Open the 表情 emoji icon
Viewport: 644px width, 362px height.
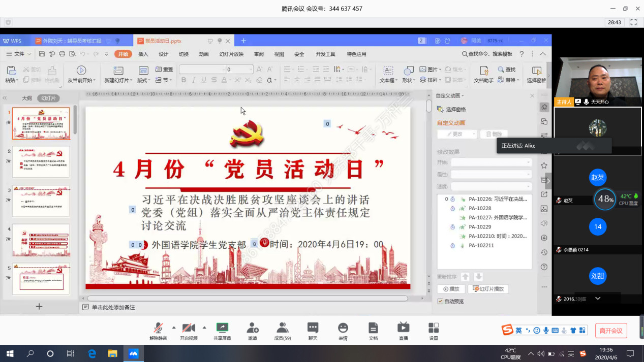click(343, 327)
